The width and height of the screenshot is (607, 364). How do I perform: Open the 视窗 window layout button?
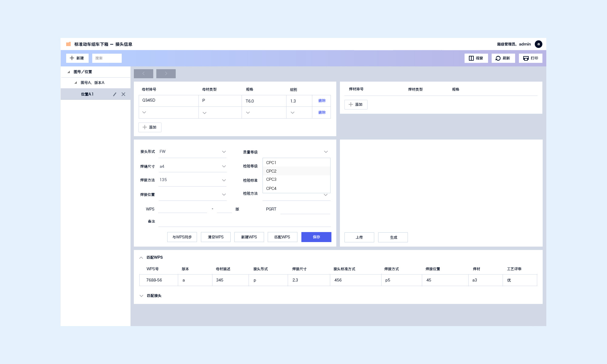click(476, 58)
